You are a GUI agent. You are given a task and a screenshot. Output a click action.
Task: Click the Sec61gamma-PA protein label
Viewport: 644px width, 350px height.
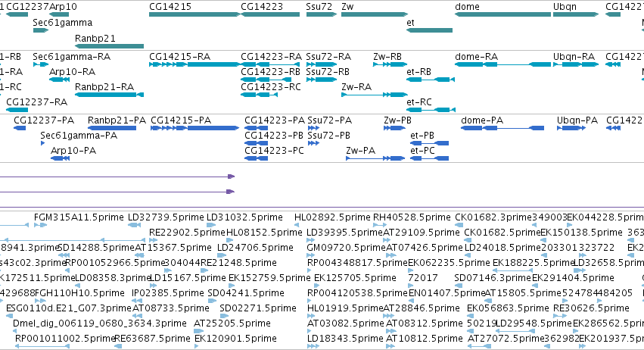pos(79,136)
